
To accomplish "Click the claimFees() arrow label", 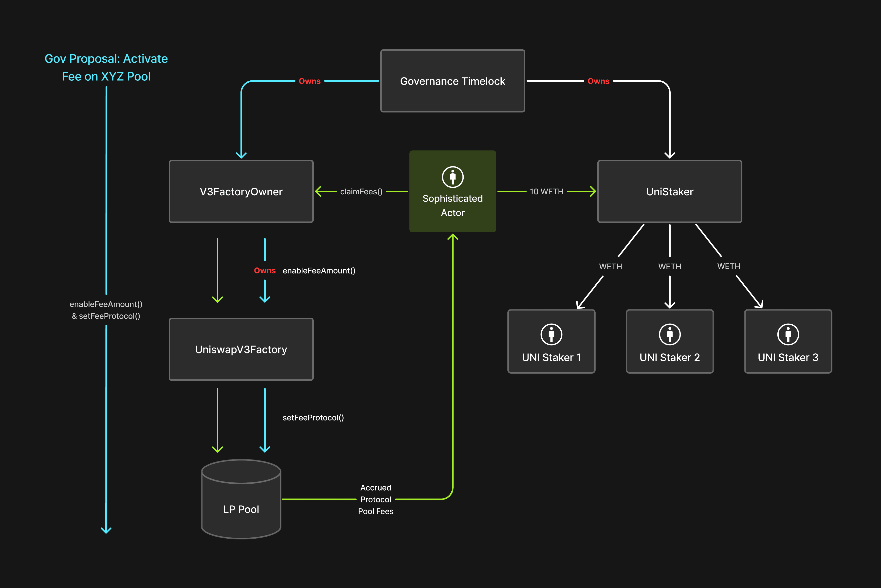I will pos(361,192).
